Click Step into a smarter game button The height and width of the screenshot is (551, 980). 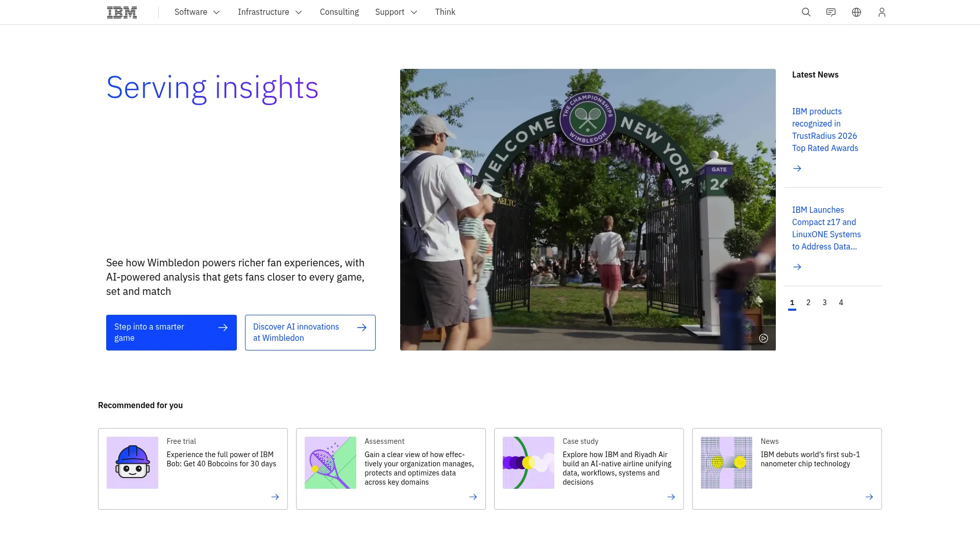click(171, 333)
